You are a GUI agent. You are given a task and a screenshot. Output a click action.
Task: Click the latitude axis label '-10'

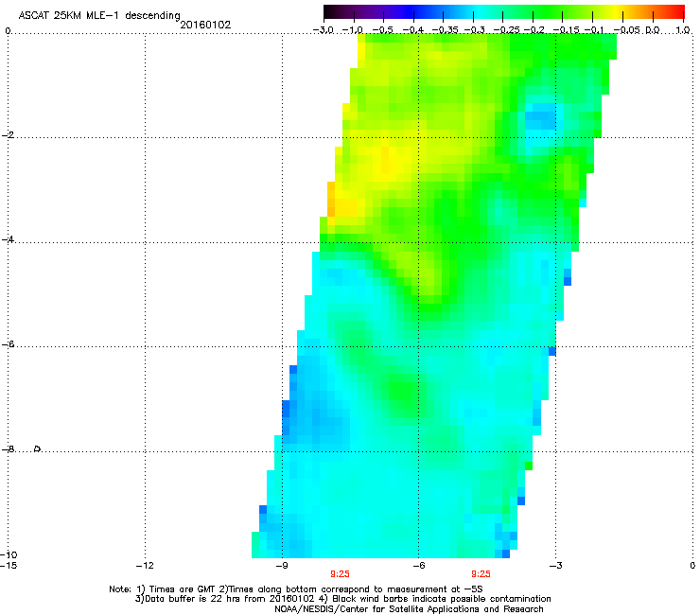coord(9,554)
